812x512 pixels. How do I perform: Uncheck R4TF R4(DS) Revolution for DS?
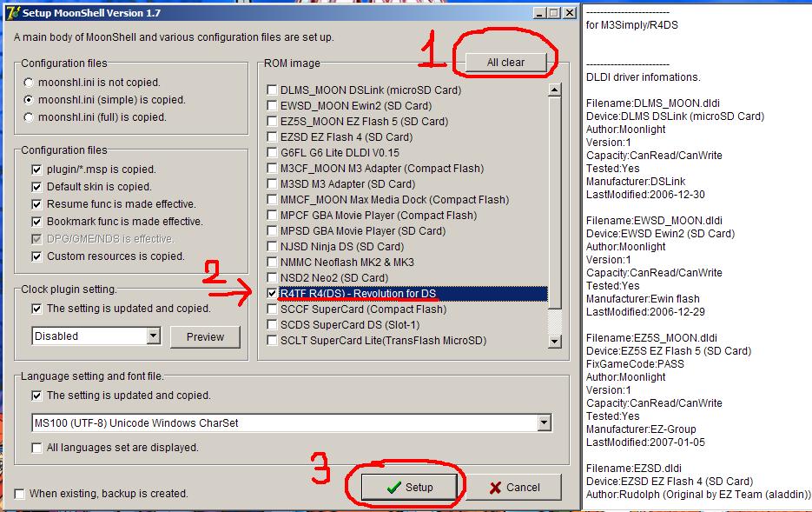point(272,293)
